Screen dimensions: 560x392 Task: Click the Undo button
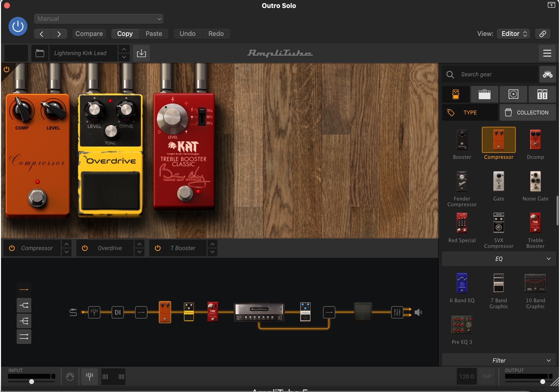click(187, 34)
